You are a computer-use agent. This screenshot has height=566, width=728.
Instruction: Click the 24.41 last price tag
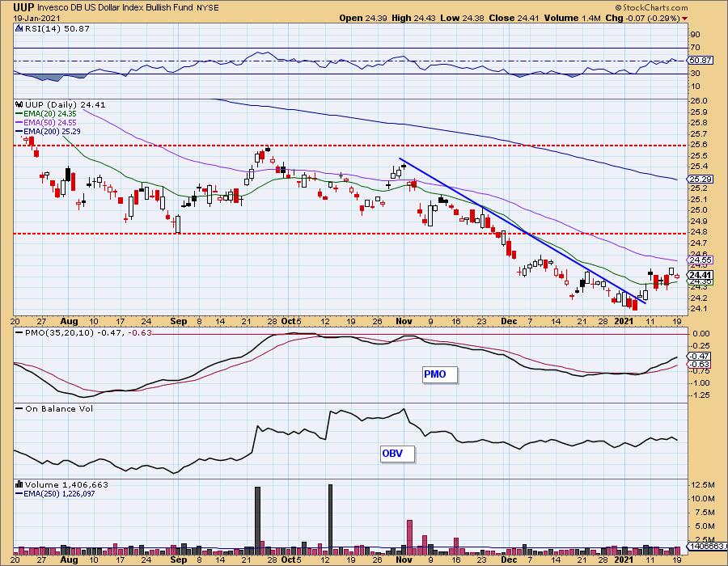pyautogui.click(x=701, y=275)
